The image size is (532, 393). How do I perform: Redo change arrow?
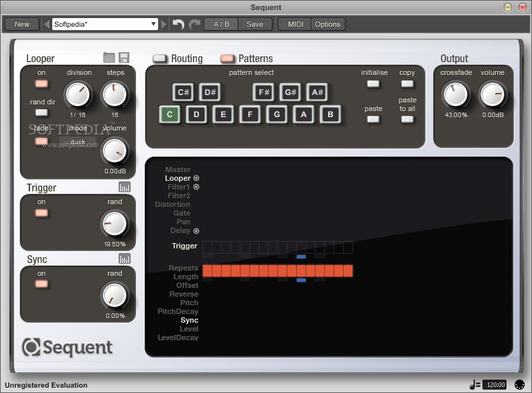coord(194,24)
